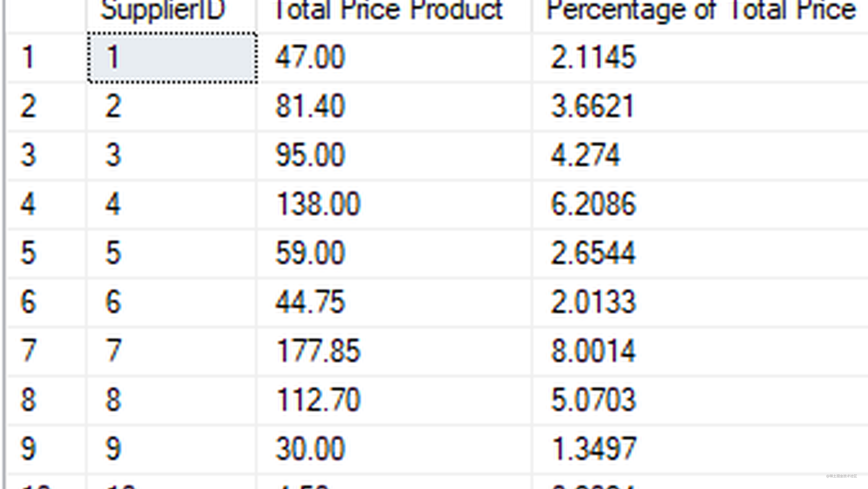Select the cell with value 4.274

click(x=701, y=156)
